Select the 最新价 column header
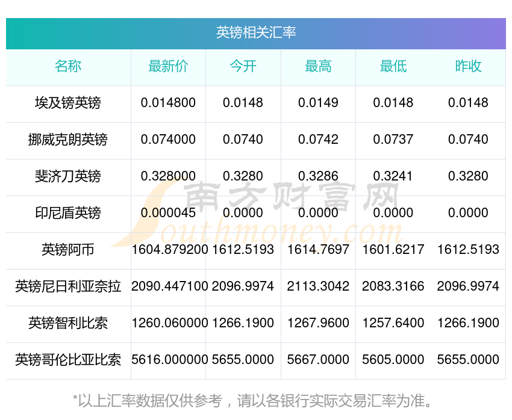 tap(168, 66)
